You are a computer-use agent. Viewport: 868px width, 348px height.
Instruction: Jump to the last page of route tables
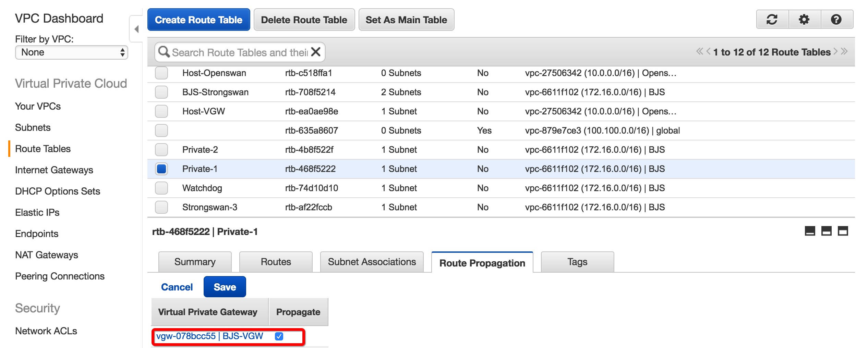coord(844,52)
